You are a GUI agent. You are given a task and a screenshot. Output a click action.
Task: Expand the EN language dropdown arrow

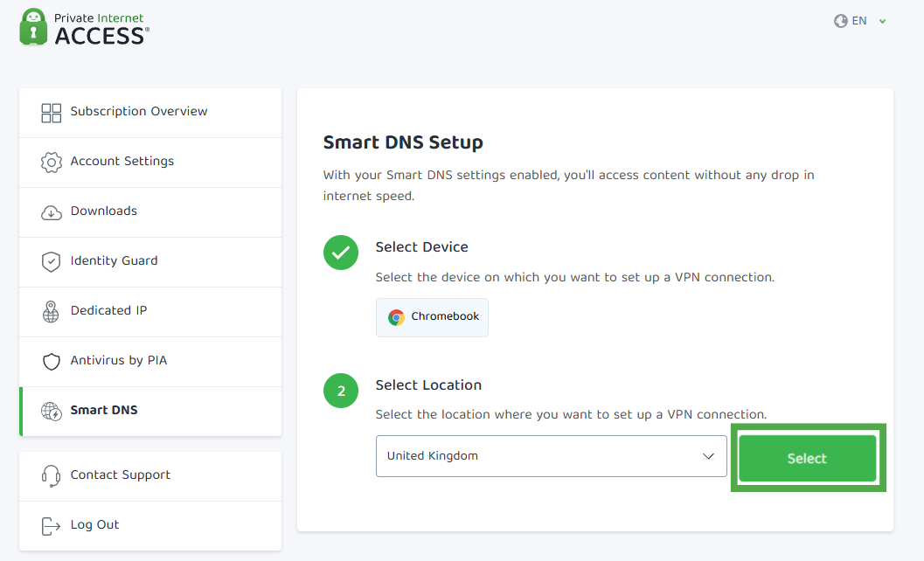882,22
